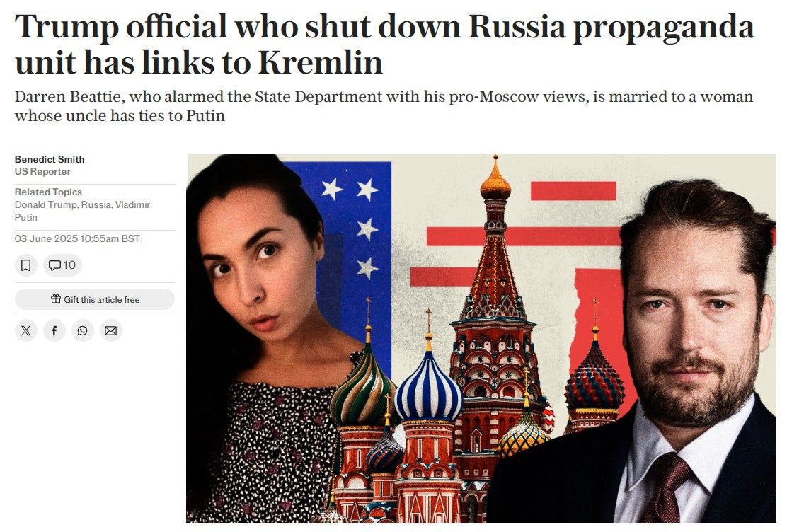Open the Russia related topic
Viewport: 787px width, 532px height.
coord(96,204)
